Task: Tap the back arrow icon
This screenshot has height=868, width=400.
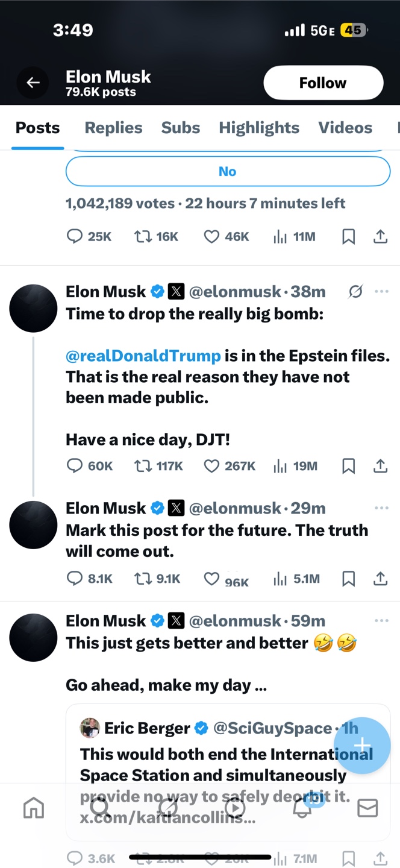Action: pyautogui.click(x=33, y=83)
